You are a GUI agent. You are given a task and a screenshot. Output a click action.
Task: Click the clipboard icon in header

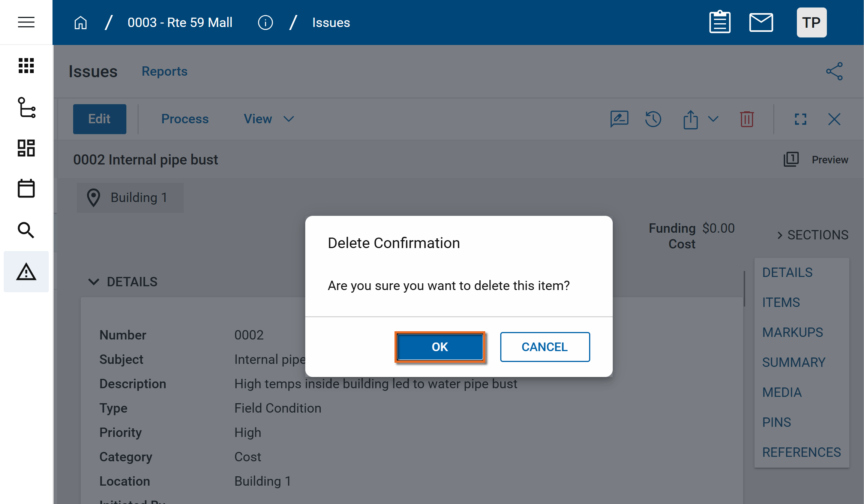pyautogui.click(x=720, y=22)
